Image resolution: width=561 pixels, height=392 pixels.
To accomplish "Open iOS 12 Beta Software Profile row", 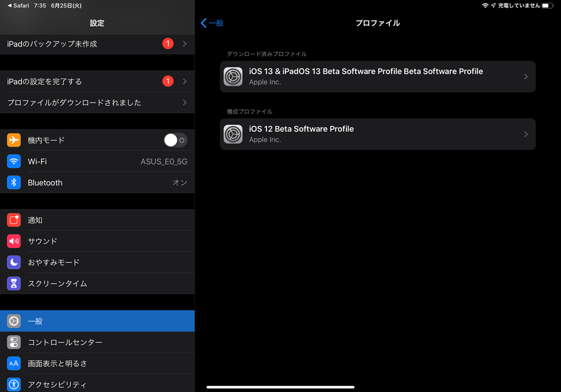I will [x=378, y=134].
